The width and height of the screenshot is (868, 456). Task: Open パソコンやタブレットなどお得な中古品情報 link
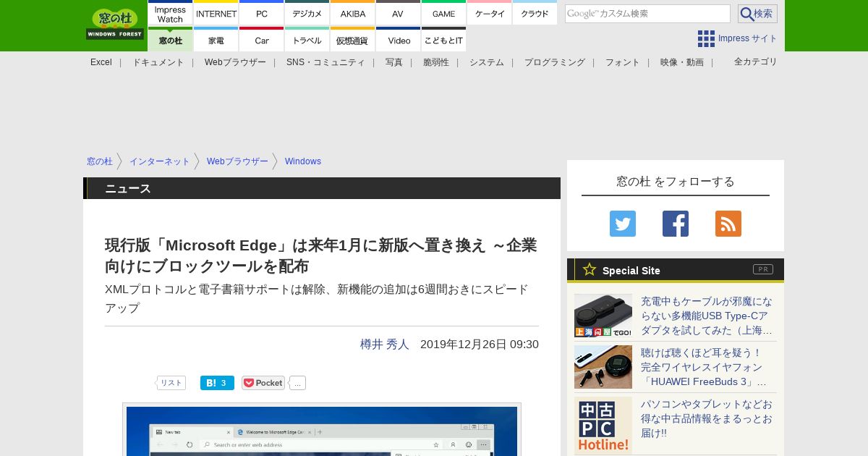coord(707,418)
